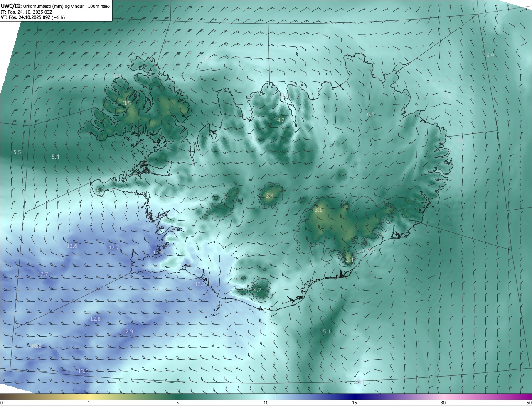Click the 12.7 value next to 12.6
This screenshot has width=532, height=406.
[x=114, y=247]
